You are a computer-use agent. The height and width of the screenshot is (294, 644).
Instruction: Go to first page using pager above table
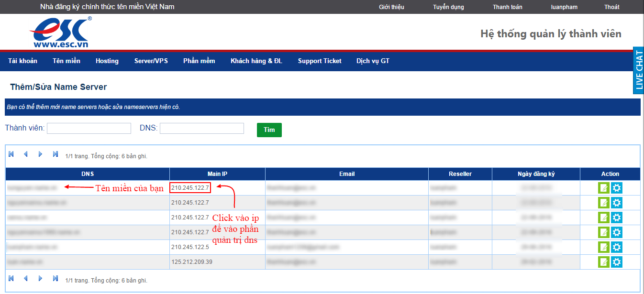coord(11,154)
